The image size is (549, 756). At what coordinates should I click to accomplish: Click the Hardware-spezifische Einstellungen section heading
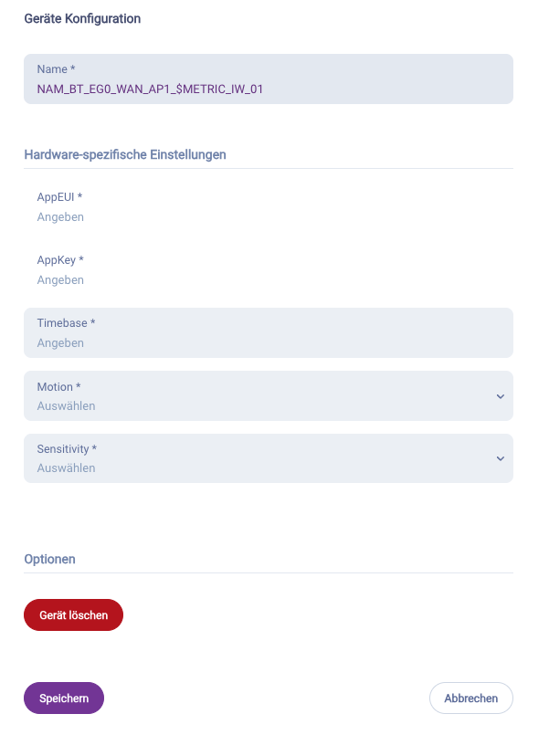(125, 154)
